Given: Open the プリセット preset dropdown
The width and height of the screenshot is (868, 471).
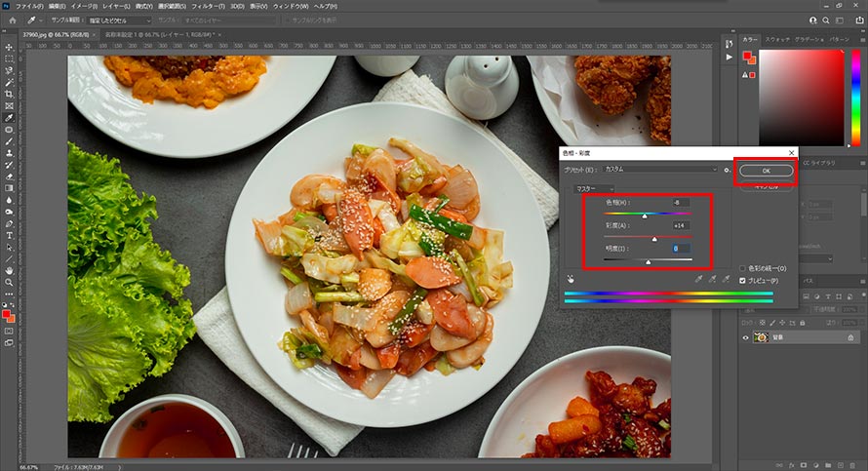Looking at the screenshot, I should coord(660,170).
